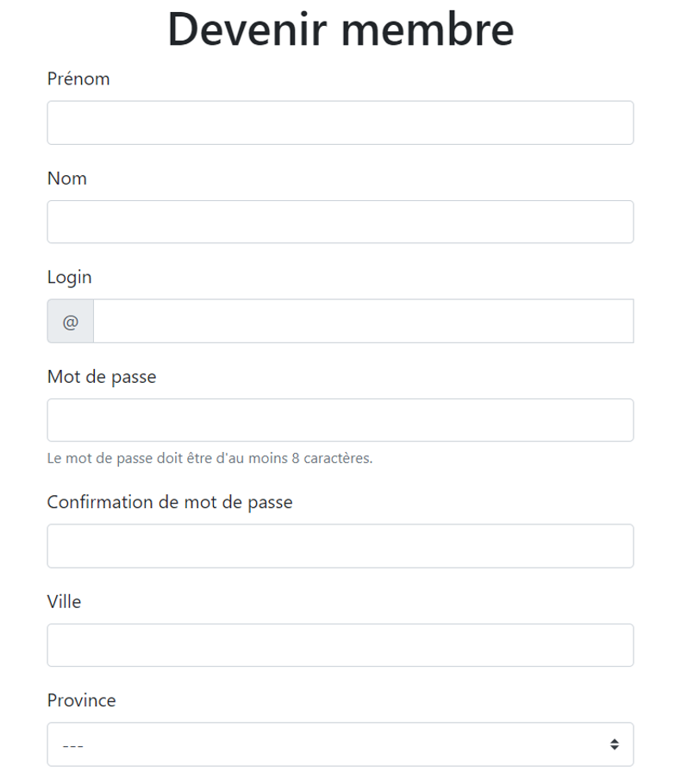Click the 'Mot de passe' label
The width and height of the screenshot is (681, 784).
[x=102, y=377]
